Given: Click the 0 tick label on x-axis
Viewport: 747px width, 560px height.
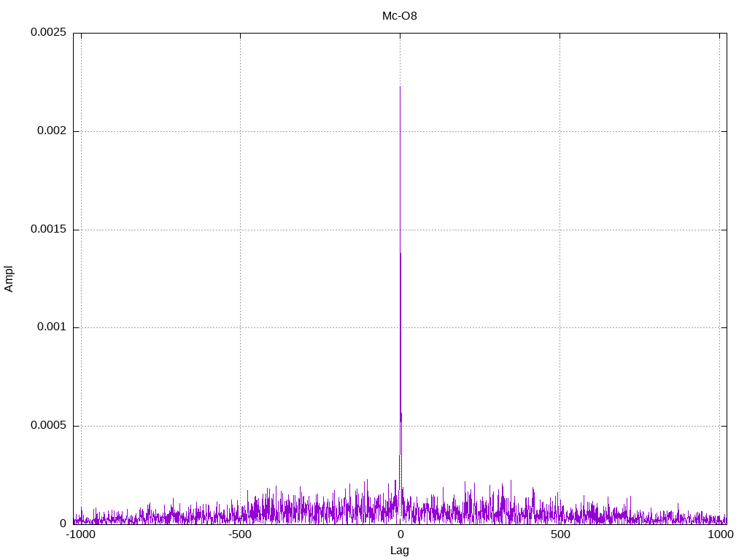Looking at the screenshot, I should (x=400, y=535).
